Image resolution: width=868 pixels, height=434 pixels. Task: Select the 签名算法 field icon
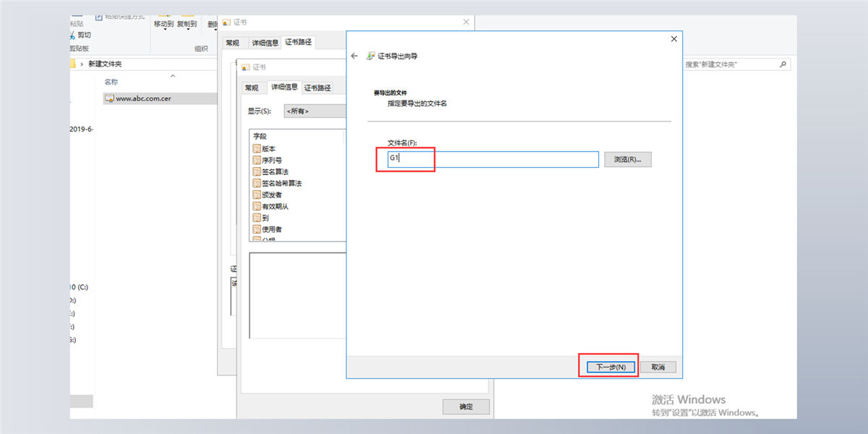(257, 171)
